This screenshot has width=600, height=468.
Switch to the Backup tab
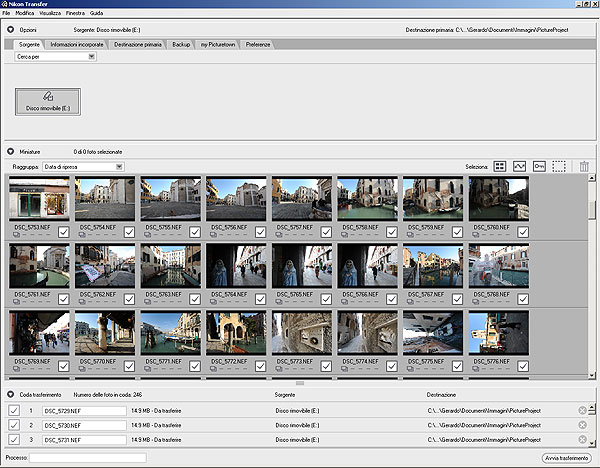click(181, 45)
